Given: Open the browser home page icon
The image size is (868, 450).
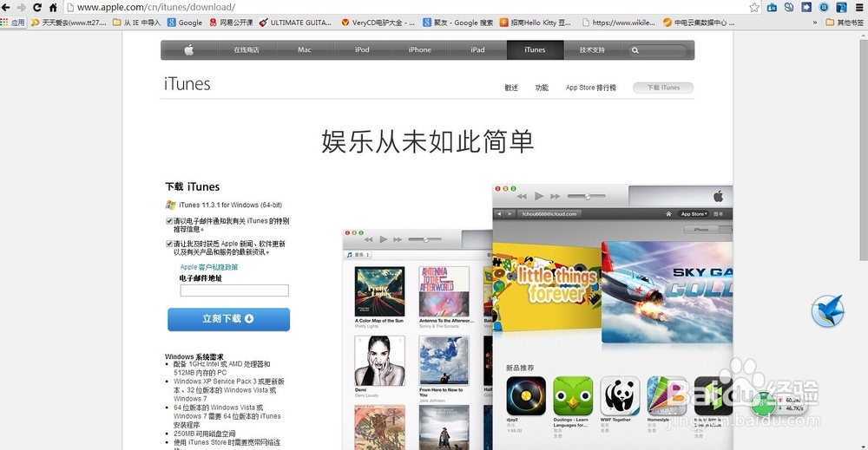Looking at the screenshot, I should [x=53, y=7].
